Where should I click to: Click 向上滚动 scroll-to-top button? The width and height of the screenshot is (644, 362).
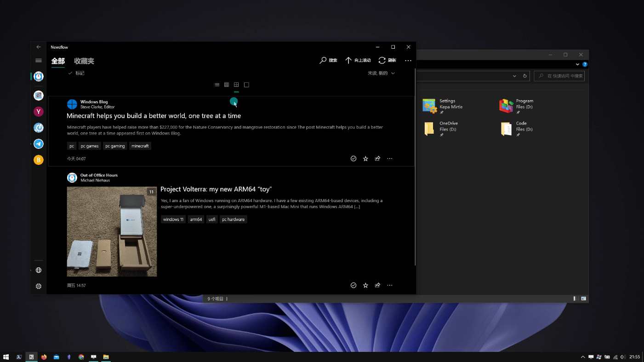358,60
